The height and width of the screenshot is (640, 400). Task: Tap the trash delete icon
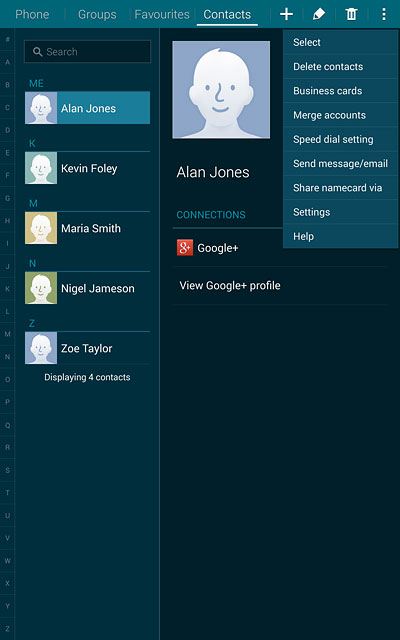point(351,14)
